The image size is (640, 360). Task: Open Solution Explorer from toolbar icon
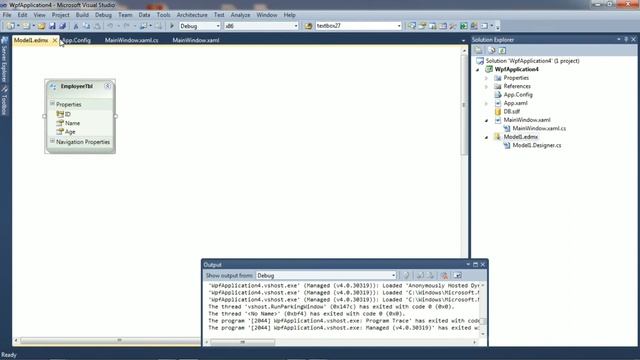pyautogui.click(x=412, y=26)
